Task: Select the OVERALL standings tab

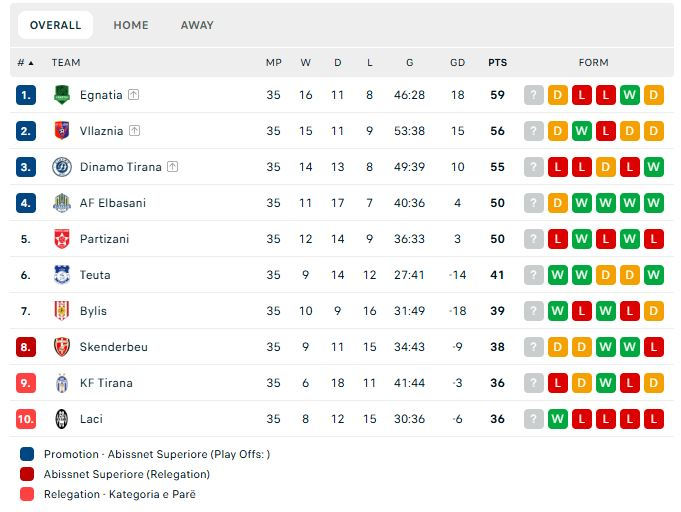Action: (x=56, y=25)
